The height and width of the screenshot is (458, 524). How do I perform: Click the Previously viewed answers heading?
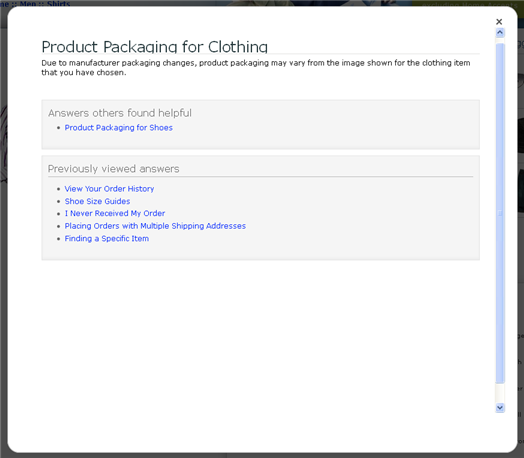coord(113,169)
